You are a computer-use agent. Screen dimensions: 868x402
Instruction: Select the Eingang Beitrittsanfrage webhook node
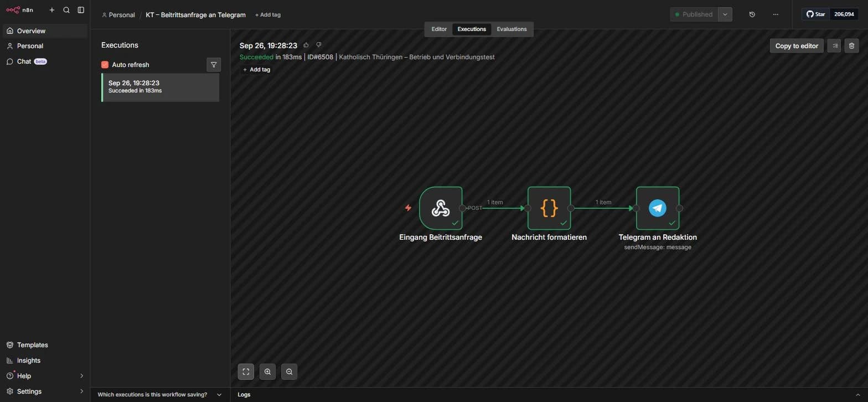441,208
